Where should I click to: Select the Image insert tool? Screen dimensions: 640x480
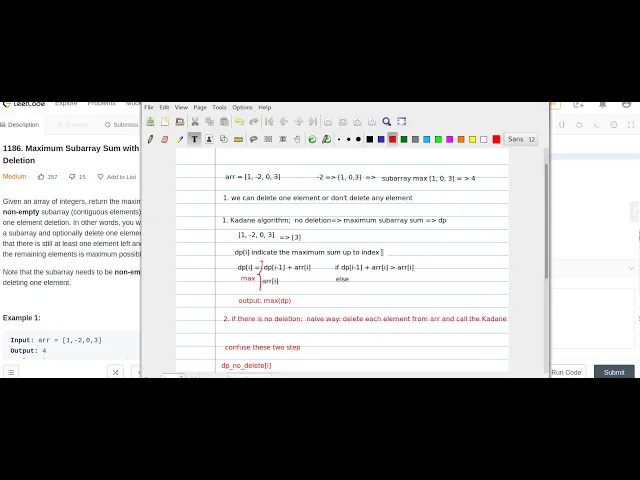click(209, 139)
